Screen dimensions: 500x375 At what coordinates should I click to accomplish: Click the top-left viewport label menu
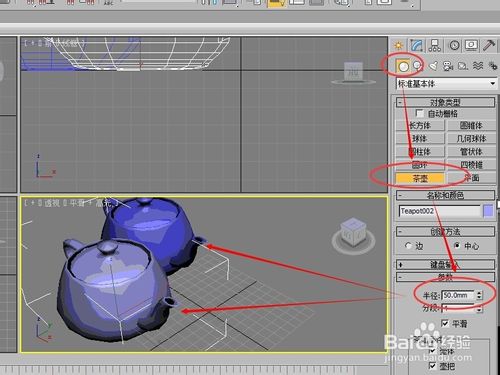point(55,43)
